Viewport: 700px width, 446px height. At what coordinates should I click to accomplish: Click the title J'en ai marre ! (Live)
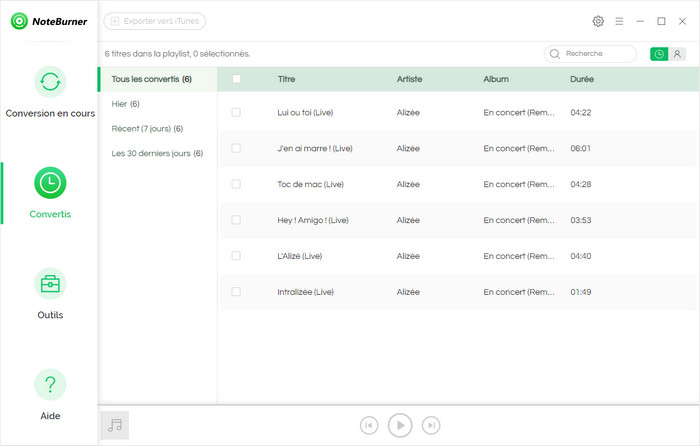click(x=315, y=148)
